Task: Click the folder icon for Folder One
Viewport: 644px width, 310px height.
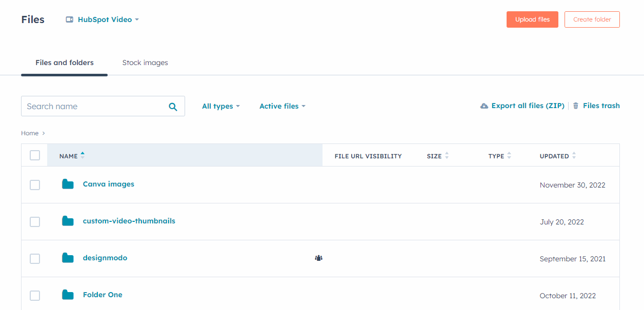Action: pos(68,295)
